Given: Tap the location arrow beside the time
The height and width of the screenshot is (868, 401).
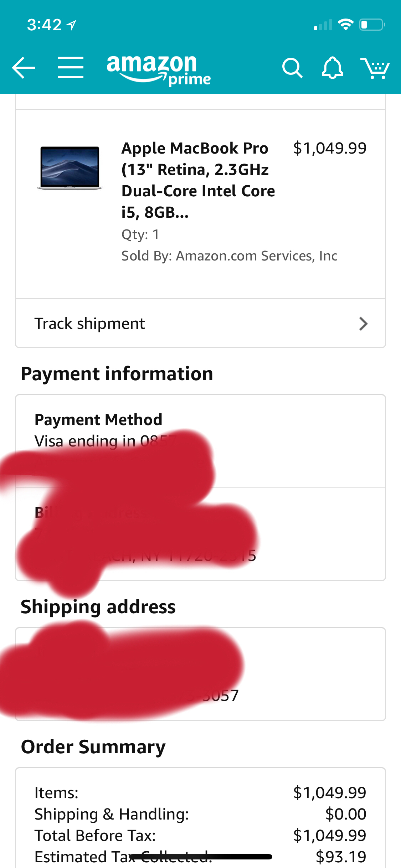Looking at the screenshot, I should 72,25.
